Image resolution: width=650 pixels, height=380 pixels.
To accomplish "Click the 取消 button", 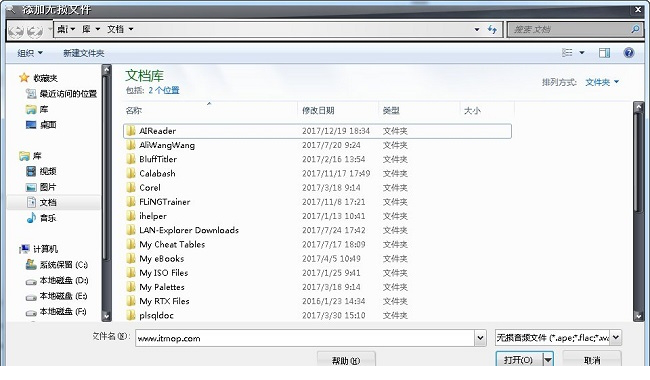I will [x=592, y=360].
